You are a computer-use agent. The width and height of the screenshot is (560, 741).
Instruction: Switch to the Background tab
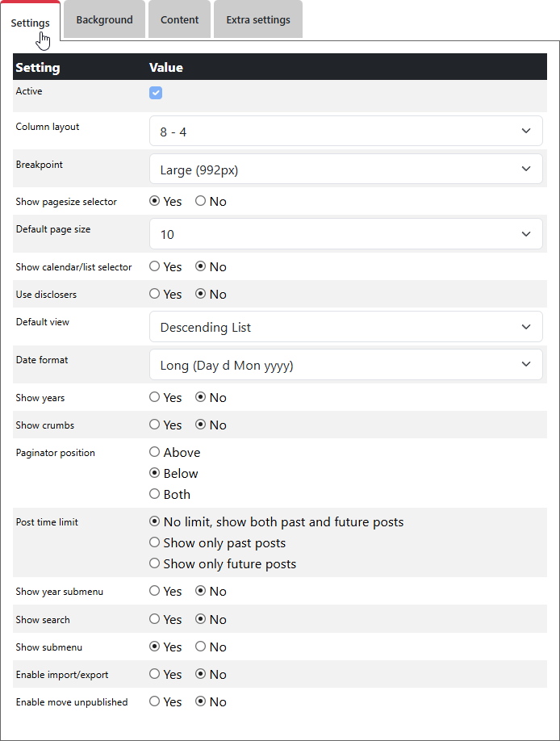click(x=104, y=20)
